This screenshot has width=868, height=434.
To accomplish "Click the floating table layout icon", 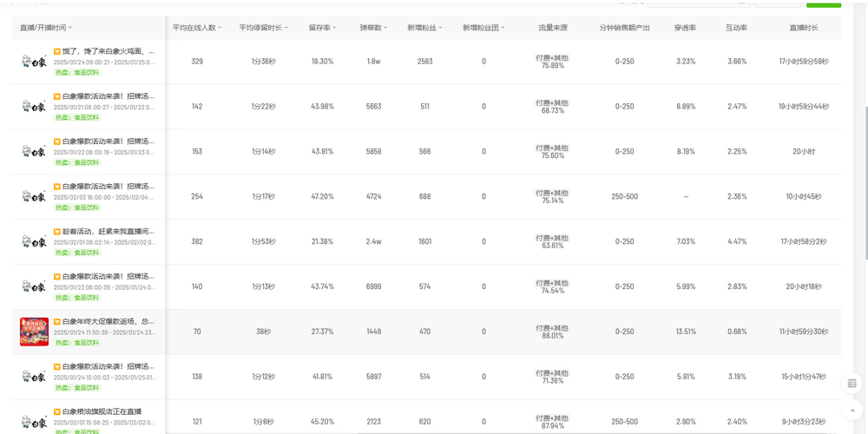I will pyautogui.click(x=852, y=384).
